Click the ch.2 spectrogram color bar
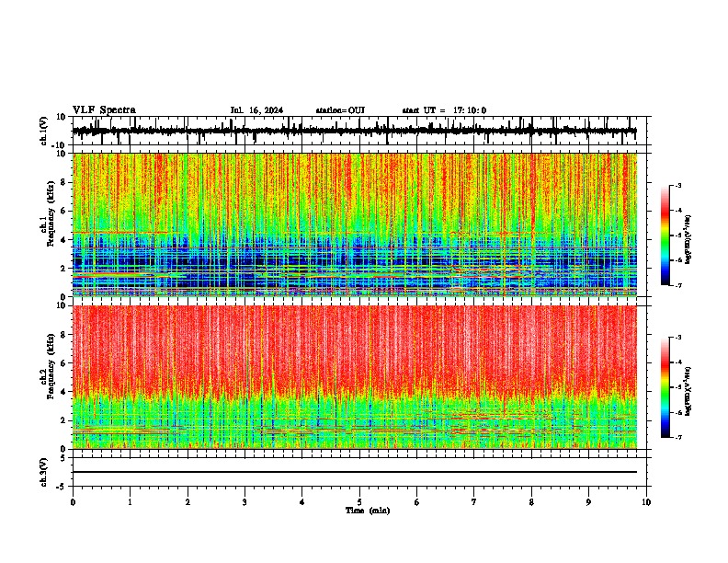 pos(665,387)
